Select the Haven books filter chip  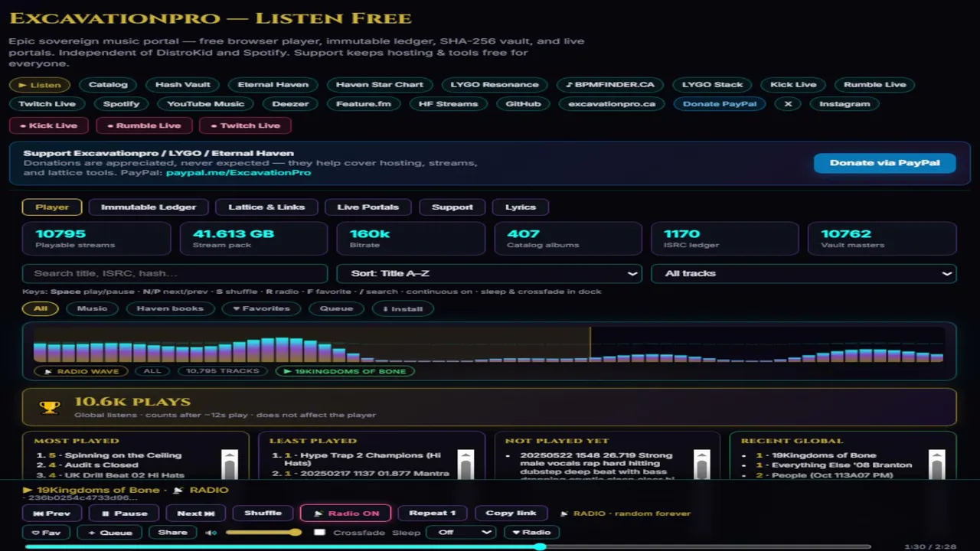pos(170,309)
